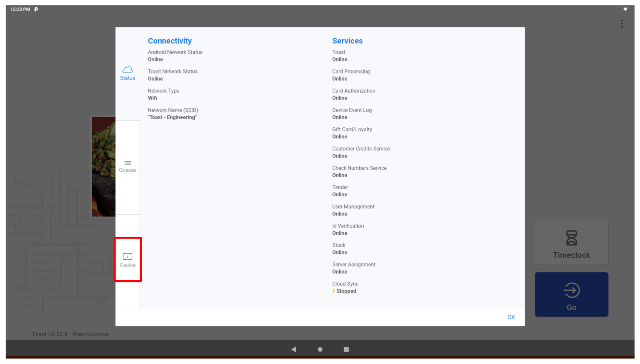Select the Status cloud icon in sidebar

click(127, 70)
